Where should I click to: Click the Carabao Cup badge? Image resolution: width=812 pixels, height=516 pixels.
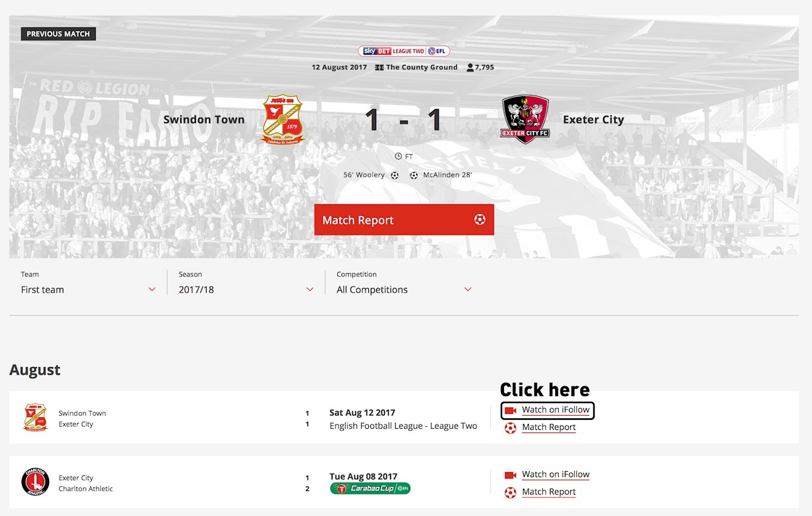click(x=370, y=489)
